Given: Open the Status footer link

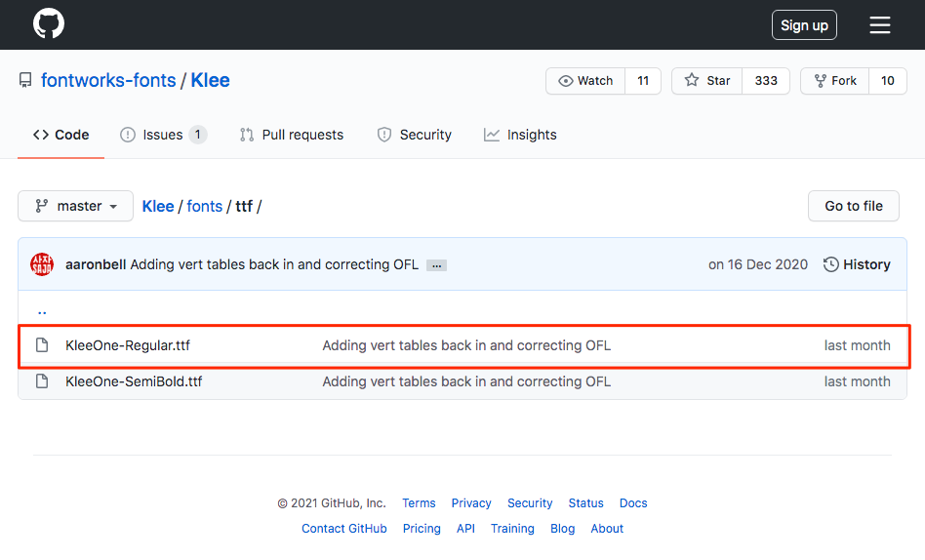Looking at the screenshot, I should pos(585,503).
